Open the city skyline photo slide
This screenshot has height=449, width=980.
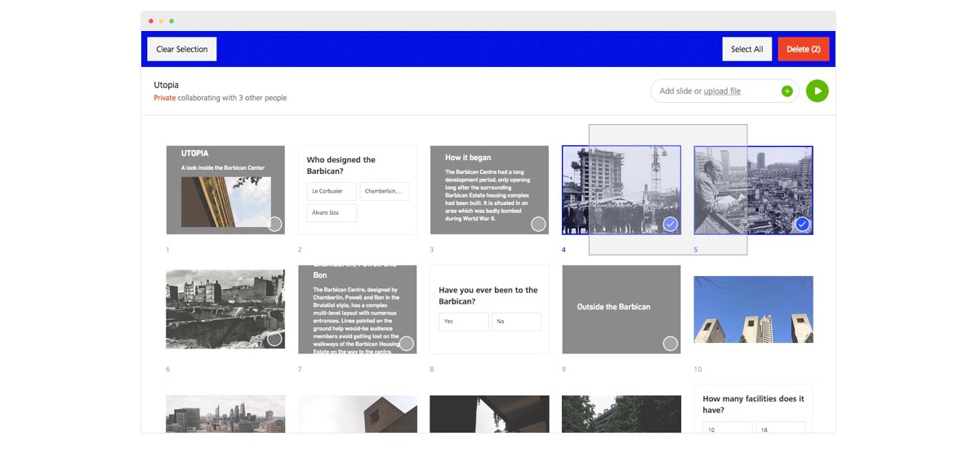[225, 414]
